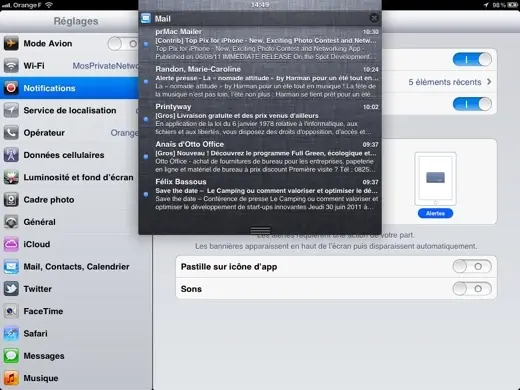Tap the Cadre photo label
The width and height of the screenshot is (520, 390).
(x=49, y=200)
